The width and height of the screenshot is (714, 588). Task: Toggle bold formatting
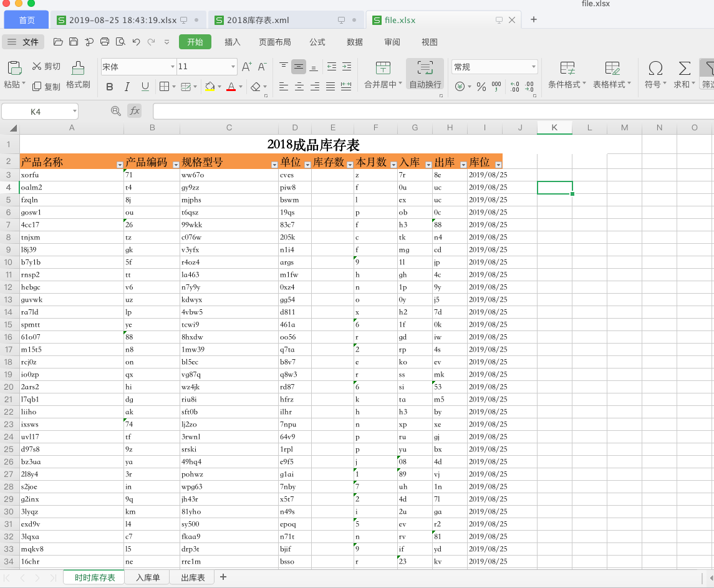pyautogui.click(x=110, y=87)
